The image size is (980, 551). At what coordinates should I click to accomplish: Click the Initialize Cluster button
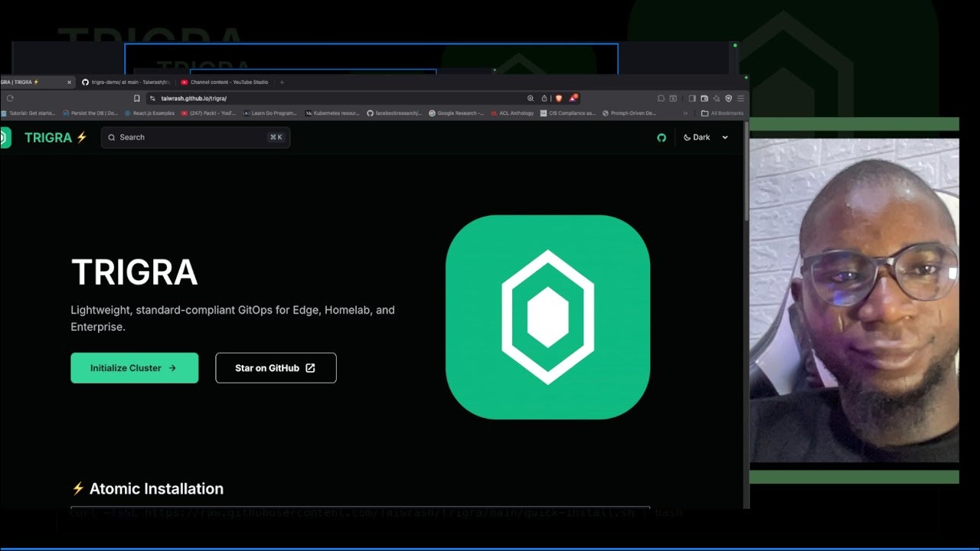coord(135,368)
